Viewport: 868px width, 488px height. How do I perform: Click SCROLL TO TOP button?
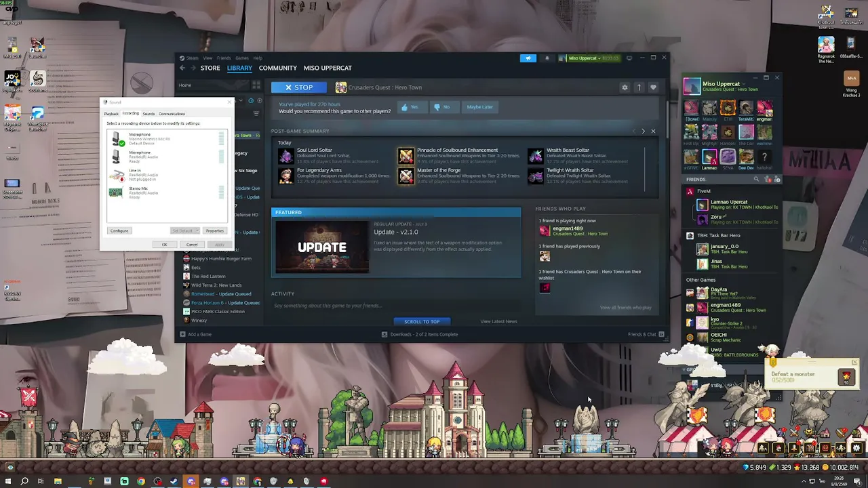(422, 321)
